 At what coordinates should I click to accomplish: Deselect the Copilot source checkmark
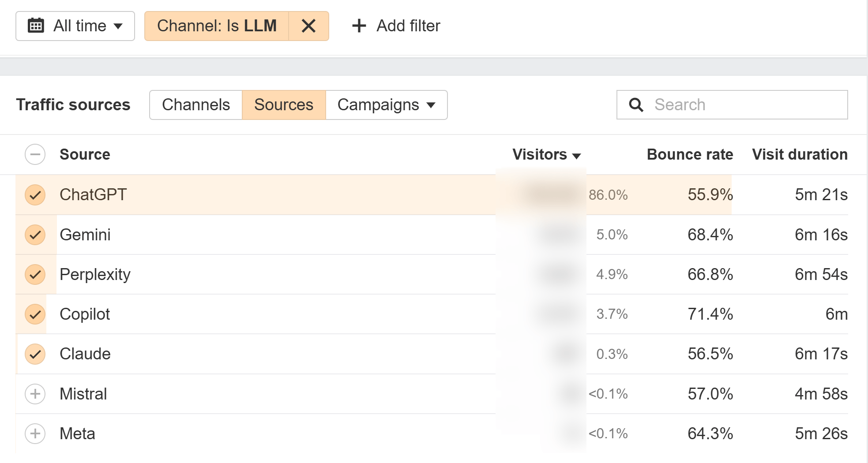pos(35,314)
